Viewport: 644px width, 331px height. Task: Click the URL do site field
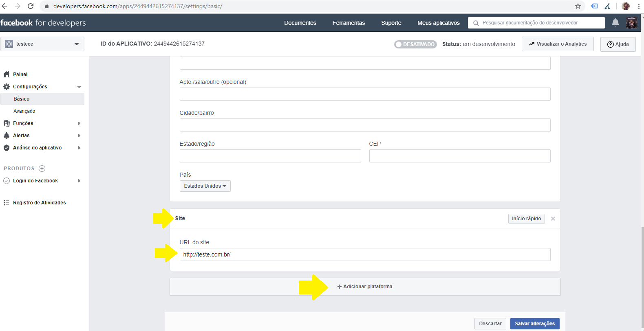[365, 254]
